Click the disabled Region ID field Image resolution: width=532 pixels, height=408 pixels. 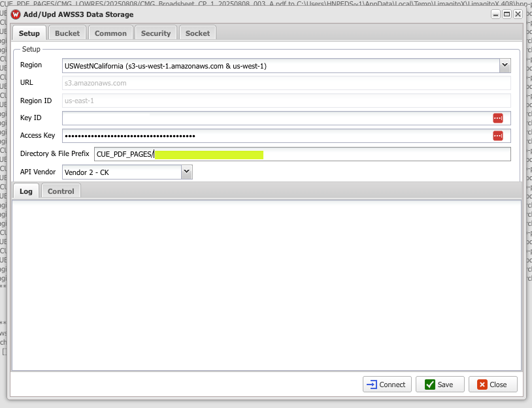pos(286,101)
